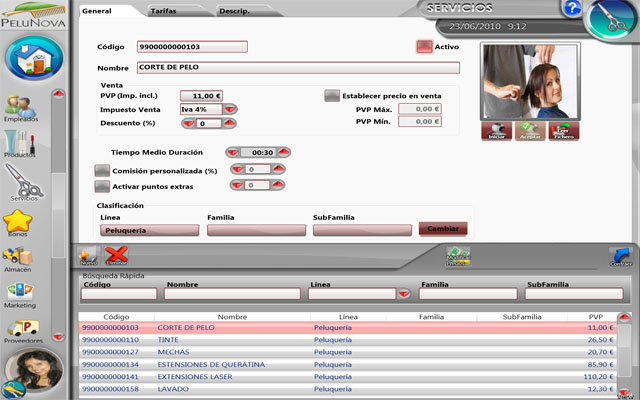Image resolution: width=640 pixels, height=400 pixels.
Task: Enable Establecer precio en venta
Action: [332, 96]
